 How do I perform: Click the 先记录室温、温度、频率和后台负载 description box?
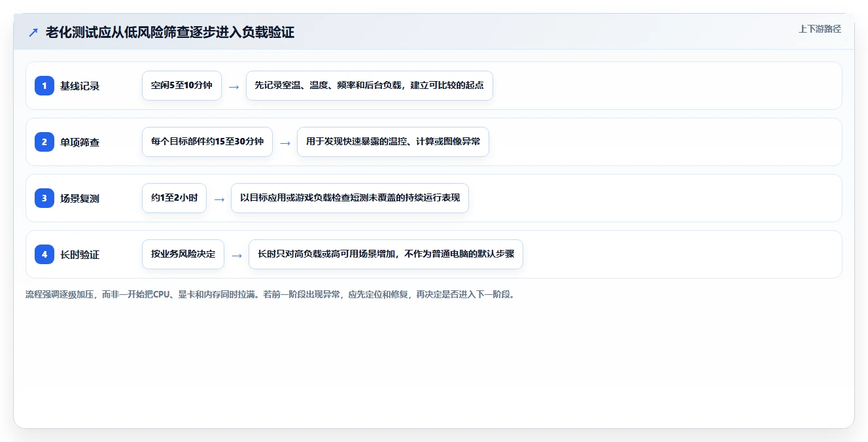[x=370, y=86]
